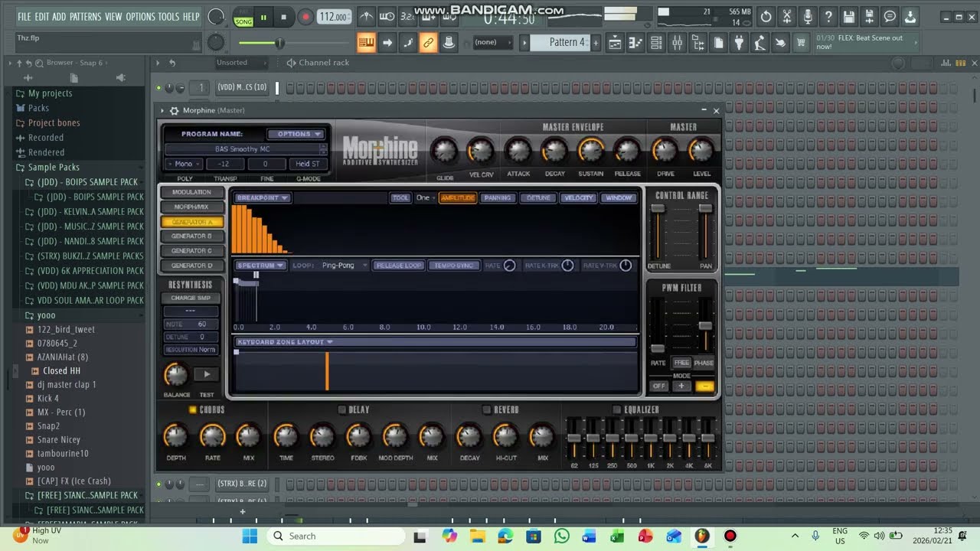Click the WINDOW button
Viewport: 980px width, 551px height.
(x=619, y=198)
